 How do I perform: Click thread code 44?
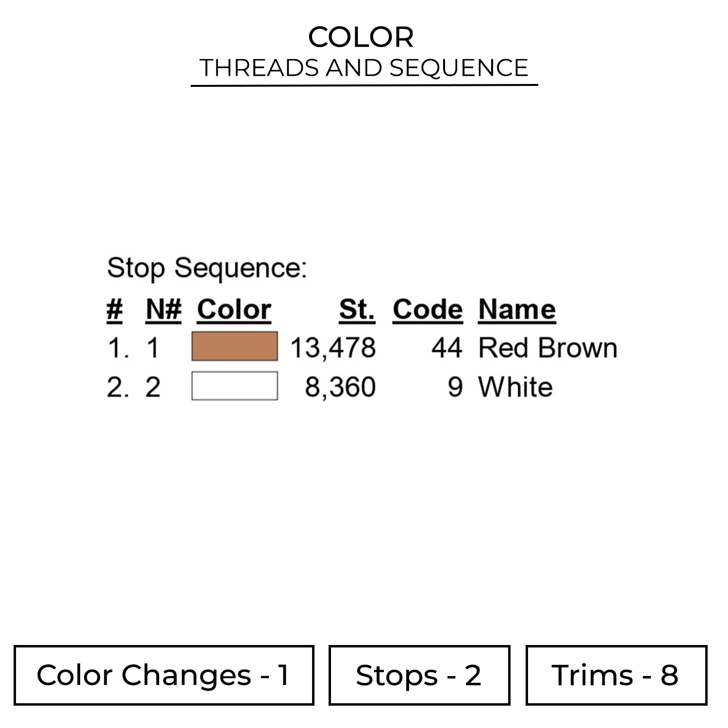point(447,348)
